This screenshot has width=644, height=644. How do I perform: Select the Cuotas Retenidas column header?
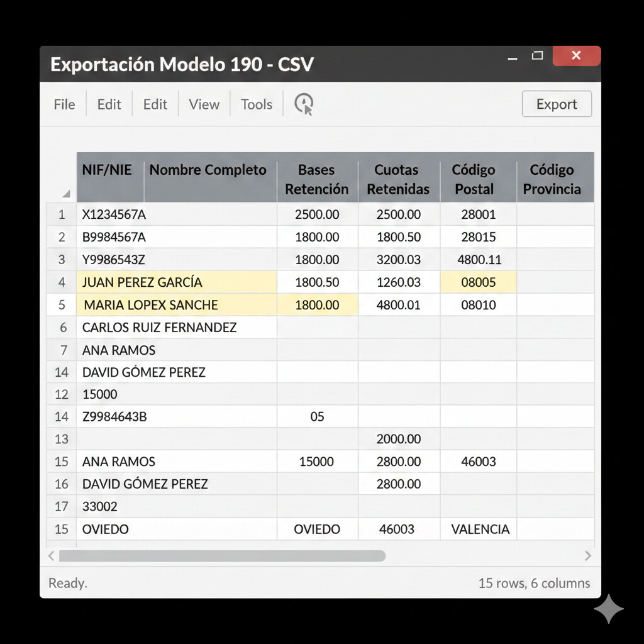(398, 177)
